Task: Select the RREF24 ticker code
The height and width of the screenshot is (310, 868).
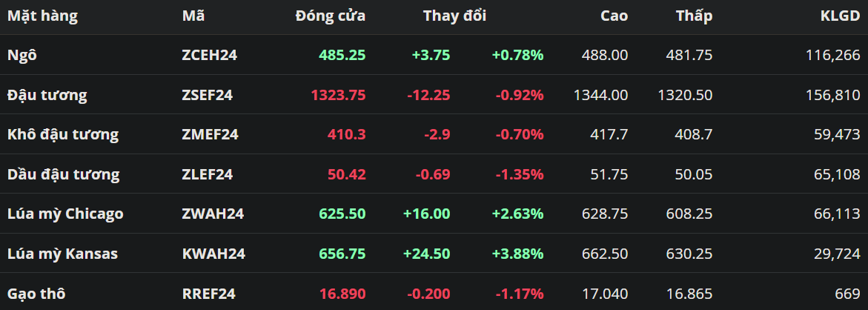Action: click(x=208, y=294)
